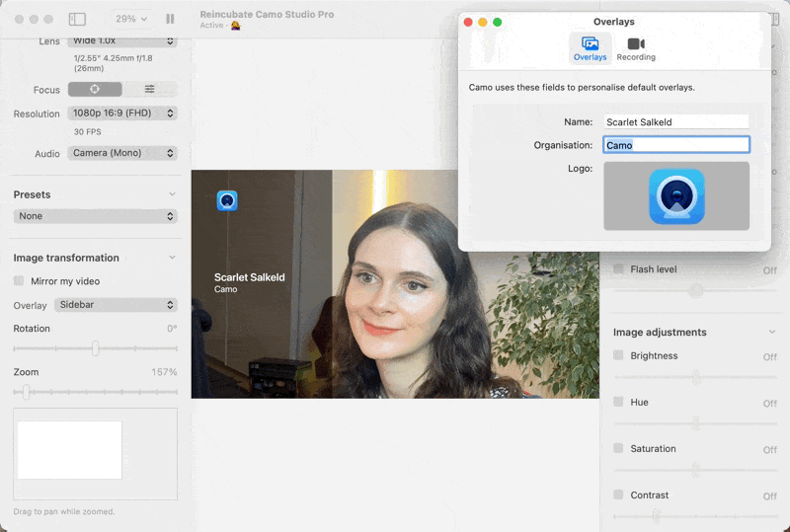Click the Name field with Scarlet Salkeld
Viewport: 790px width, 532px height.
[x=676, y=122]
